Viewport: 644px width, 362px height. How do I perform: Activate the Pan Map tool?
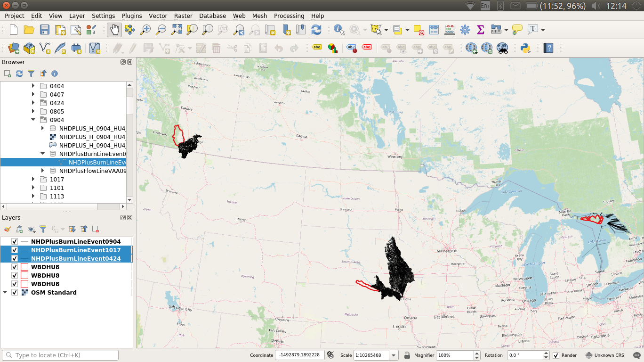(114, 30)
